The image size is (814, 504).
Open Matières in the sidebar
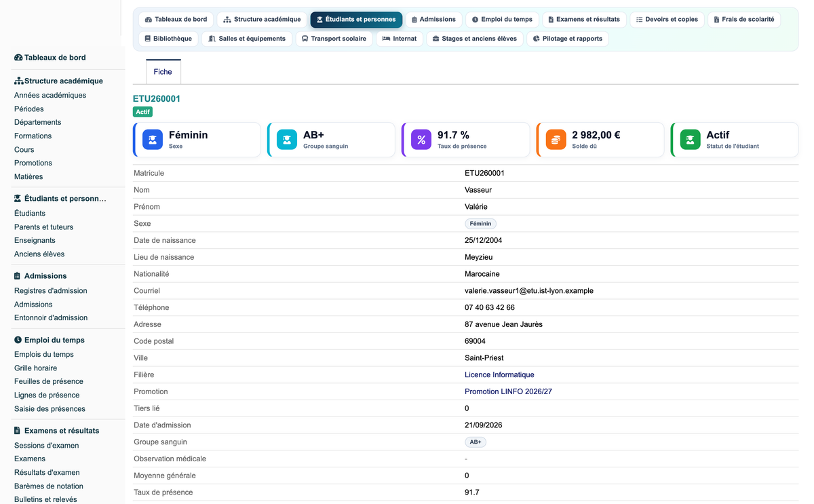click(x=28, y=177)
